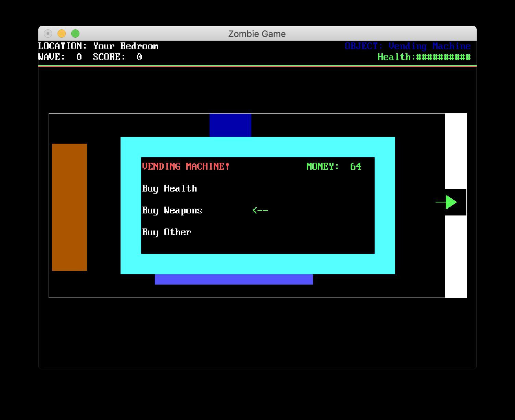Click the green Health bar
This screenshot has height=420, width=515.
coord(424,57)
